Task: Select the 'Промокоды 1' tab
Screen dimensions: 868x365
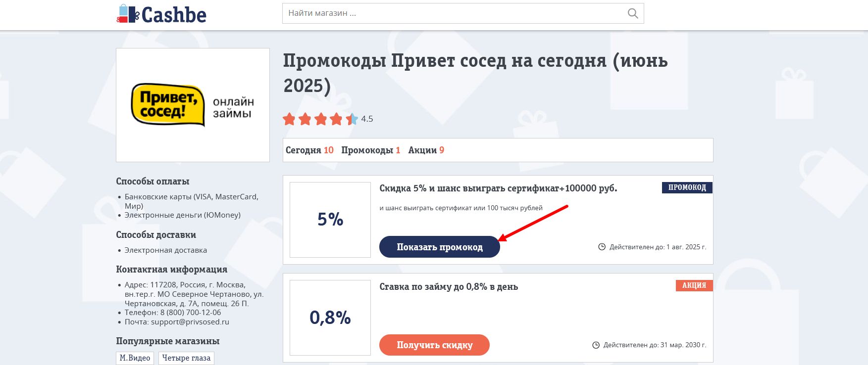Action: point(370,150)
